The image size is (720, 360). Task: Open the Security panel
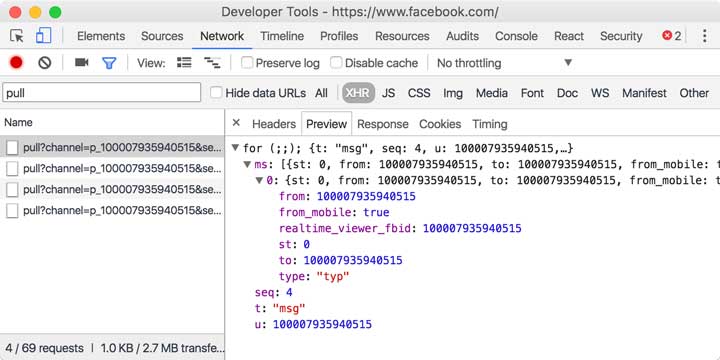[621, 36]
